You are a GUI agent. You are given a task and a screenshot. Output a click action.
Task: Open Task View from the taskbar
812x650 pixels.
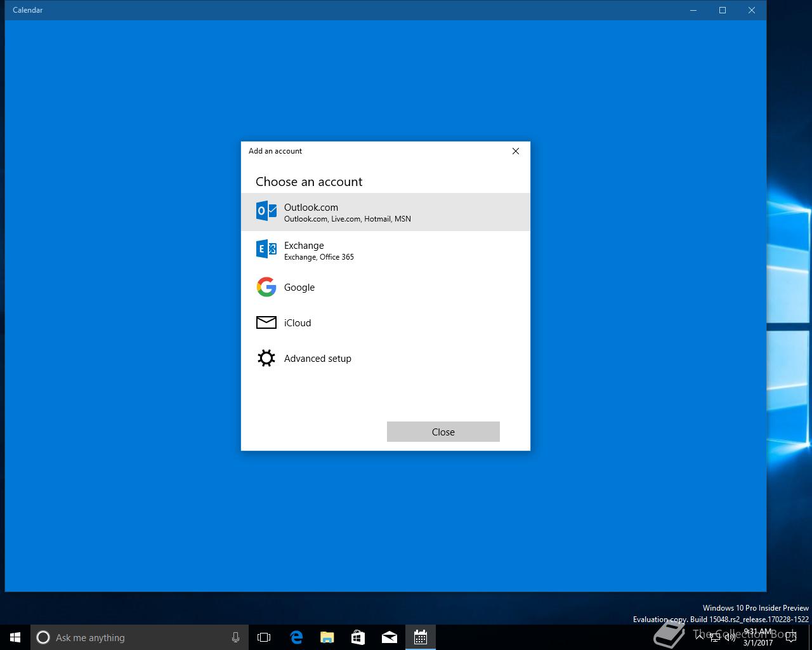tap(264, 637)
